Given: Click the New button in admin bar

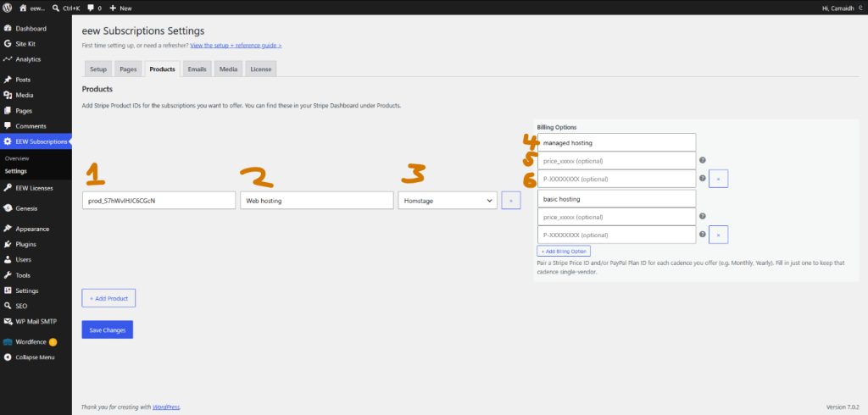Looking at the screenshot, I should tap(120, 8).
